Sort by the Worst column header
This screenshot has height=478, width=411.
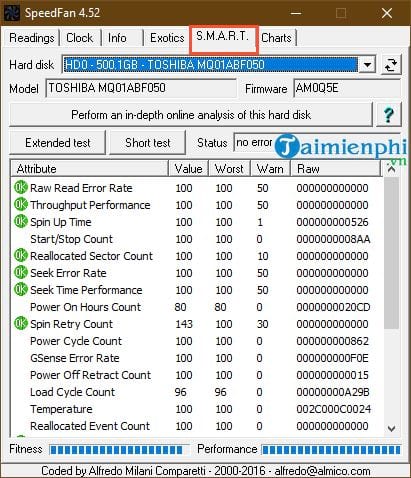coord(229,169)
